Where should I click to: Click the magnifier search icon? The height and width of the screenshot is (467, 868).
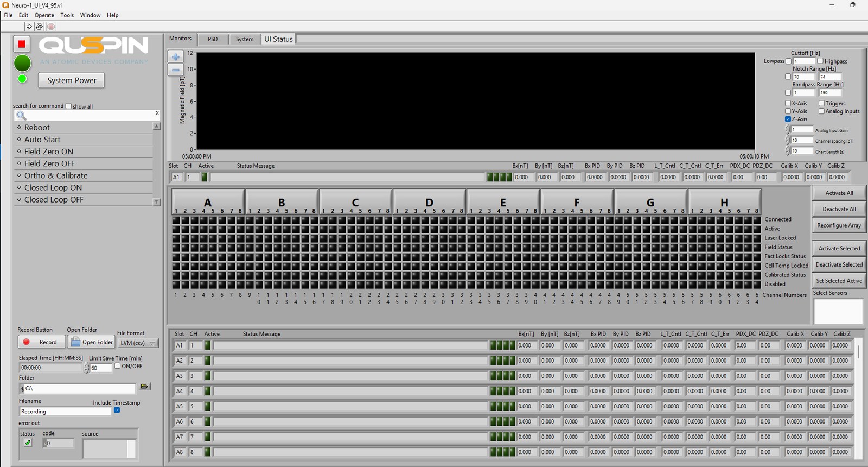21,115
